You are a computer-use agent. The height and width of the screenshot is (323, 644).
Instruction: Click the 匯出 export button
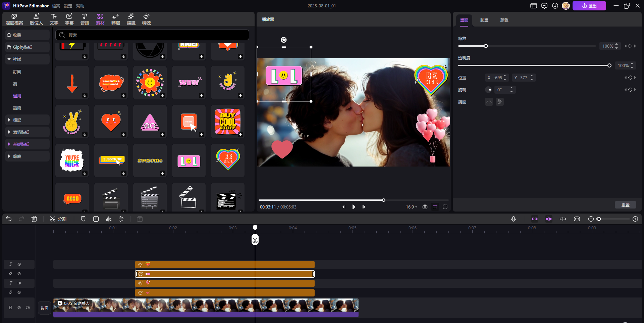click(589, 6)
